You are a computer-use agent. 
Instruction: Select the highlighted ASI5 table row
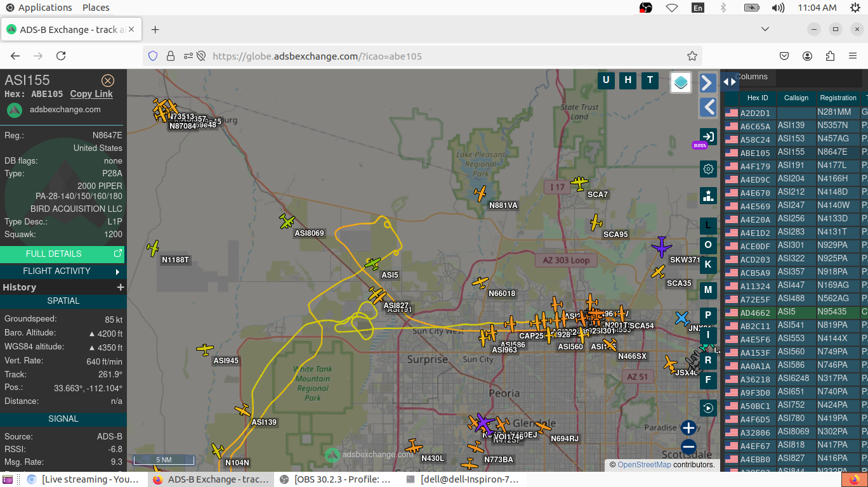coord(796,312)
